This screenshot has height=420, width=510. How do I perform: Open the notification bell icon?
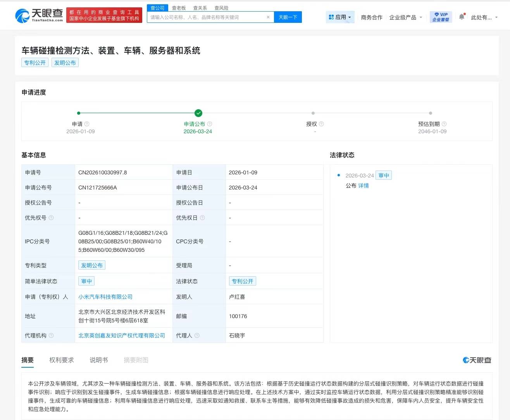pyautogui.click(x=461, y=17)
